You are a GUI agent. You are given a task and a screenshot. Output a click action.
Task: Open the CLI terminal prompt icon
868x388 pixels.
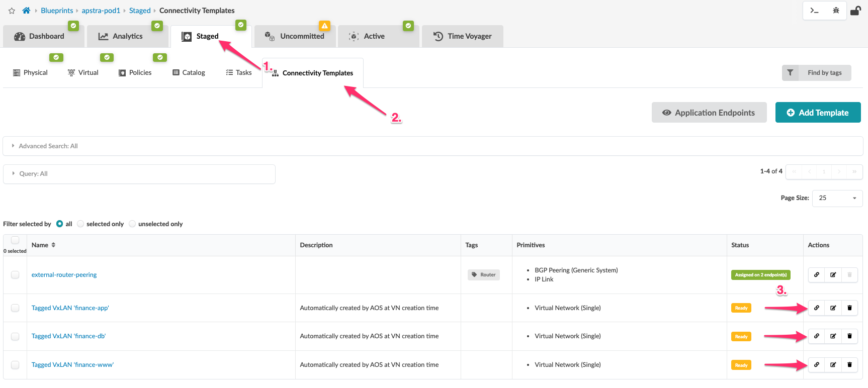(x=814, y=11)
